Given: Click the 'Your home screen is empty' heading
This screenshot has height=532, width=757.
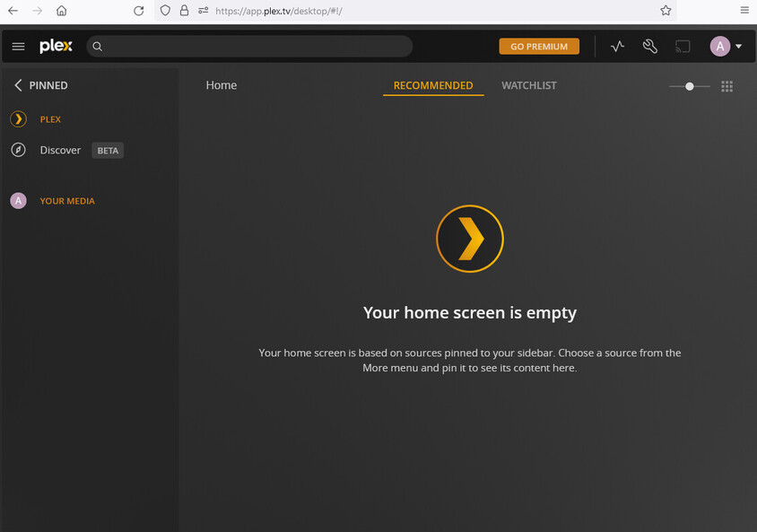Looking at the screenshot, I should (x=470, y=313).
